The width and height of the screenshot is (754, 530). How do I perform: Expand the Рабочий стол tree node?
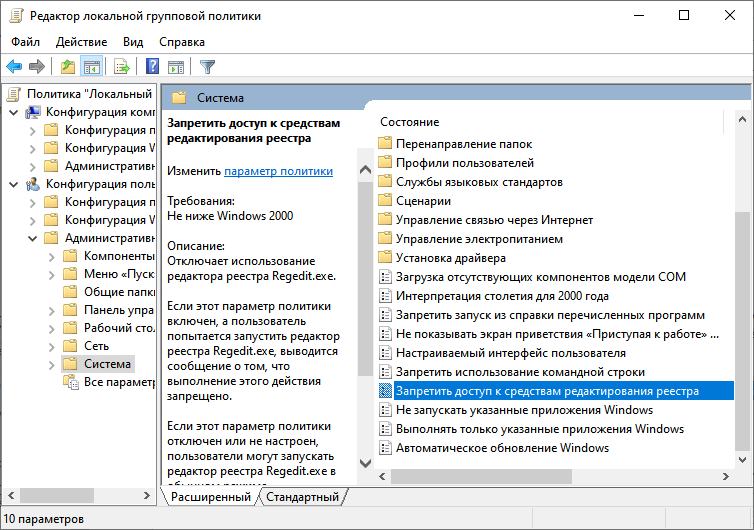(51, 328)
